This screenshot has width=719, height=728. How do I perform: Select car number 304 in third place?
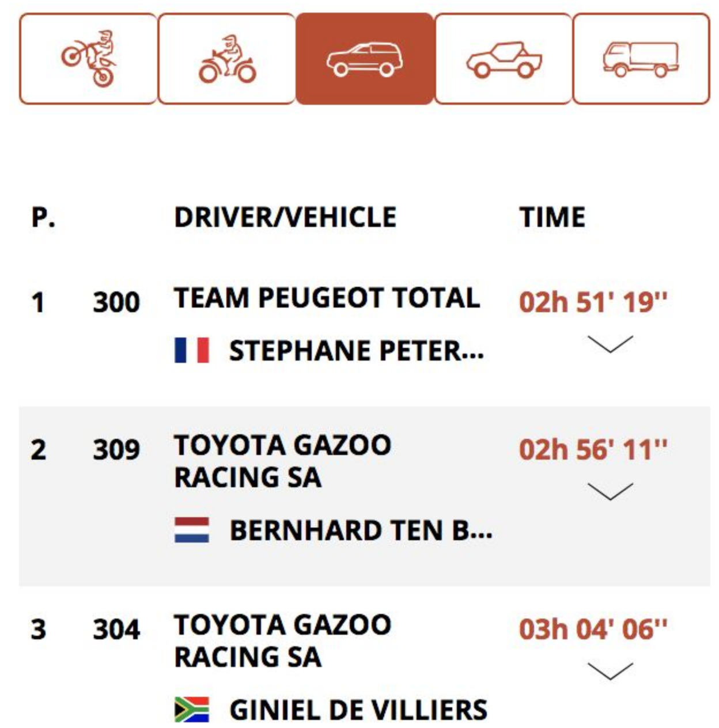pyautogui.click(x=116, y=629)
